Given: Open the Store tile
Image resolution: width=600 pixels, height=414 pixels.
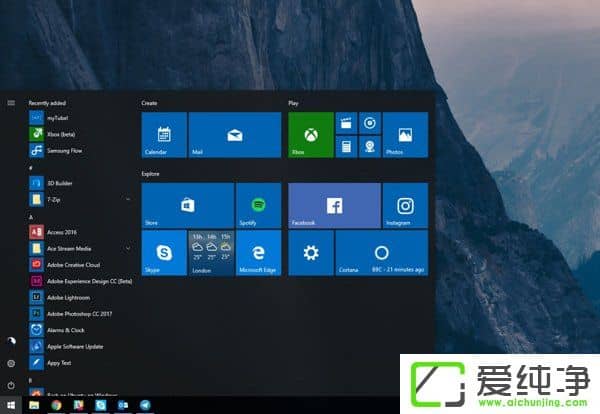Looking at the screenshot, I should click(x=188, y=205).
